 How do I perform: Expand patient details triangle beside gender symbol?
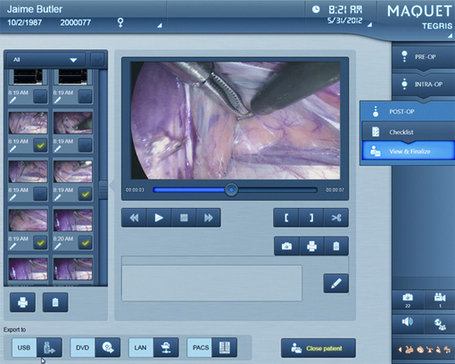pos(160,25)
